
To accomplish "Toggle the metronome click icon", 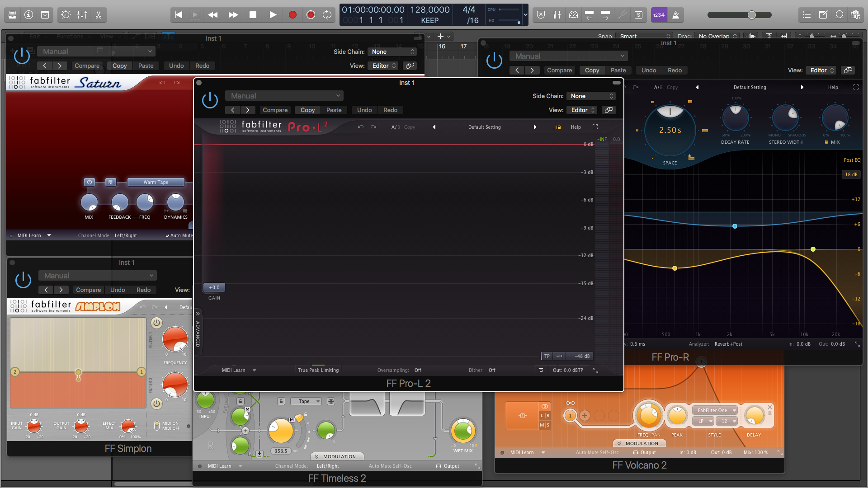I will 675,15.
